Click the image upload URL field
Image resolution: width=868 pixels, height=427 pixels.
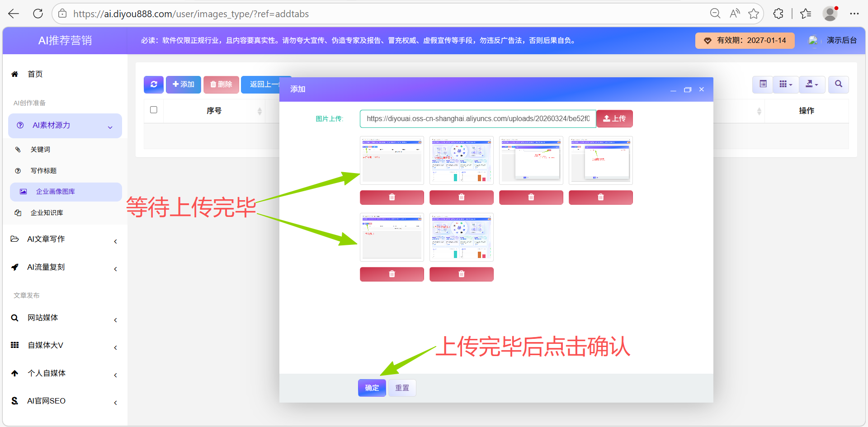click(477, 118)
